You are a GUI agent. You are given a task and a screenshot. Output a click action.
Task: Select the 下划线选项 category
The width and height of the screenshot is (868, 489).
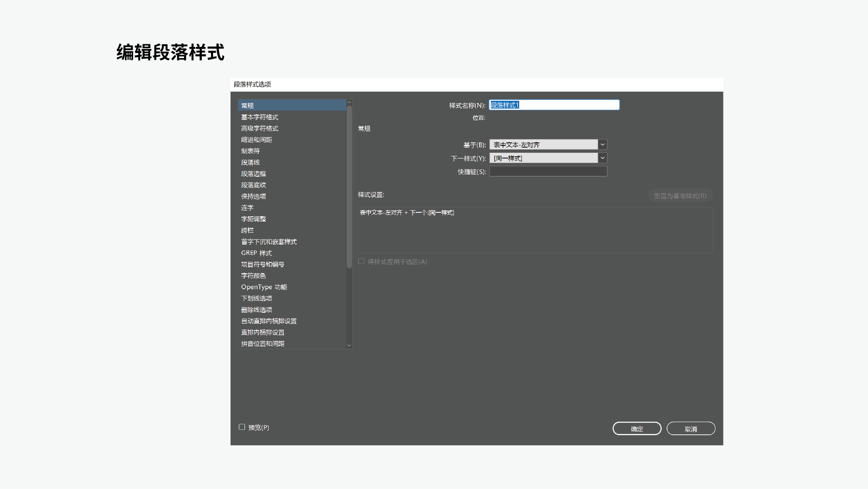(292, 298)
